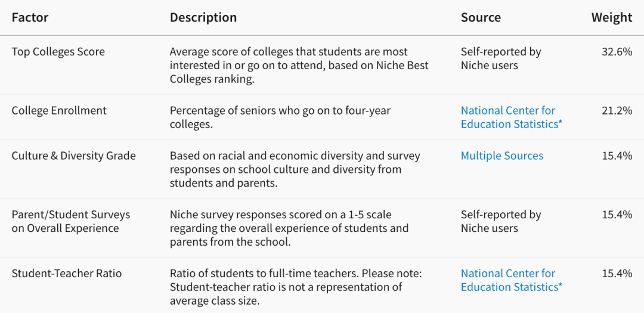The width and height of the screenshot is (644, 313).
Task: Click the Source column header
Action: point(481,18)
